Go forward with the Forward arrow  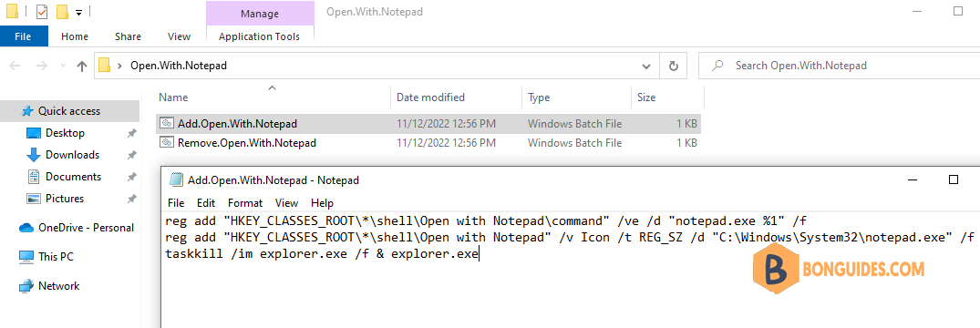[42, 66]
